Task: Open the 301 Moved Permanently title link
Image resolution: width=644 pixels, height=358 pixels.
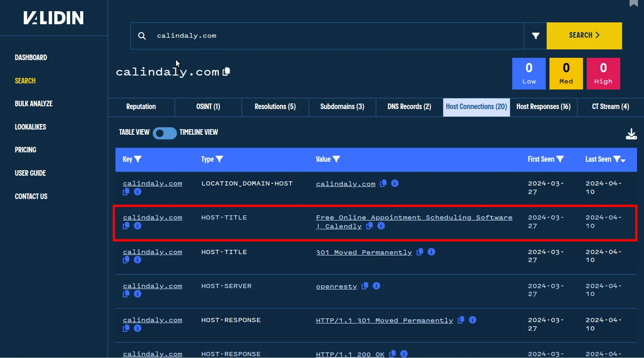Action: (364, 252)
